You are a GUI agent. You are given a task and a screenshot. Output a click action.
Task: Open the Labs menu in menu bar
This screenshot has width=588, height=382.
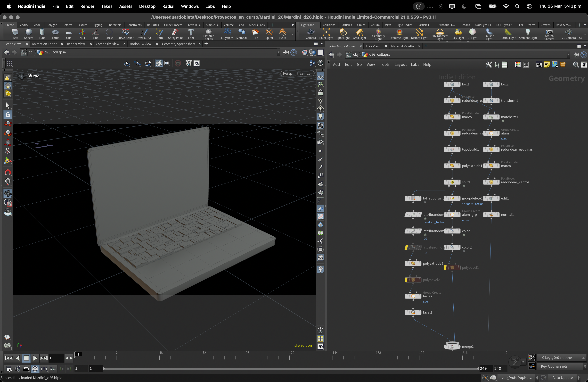click(x=210, y=6)
